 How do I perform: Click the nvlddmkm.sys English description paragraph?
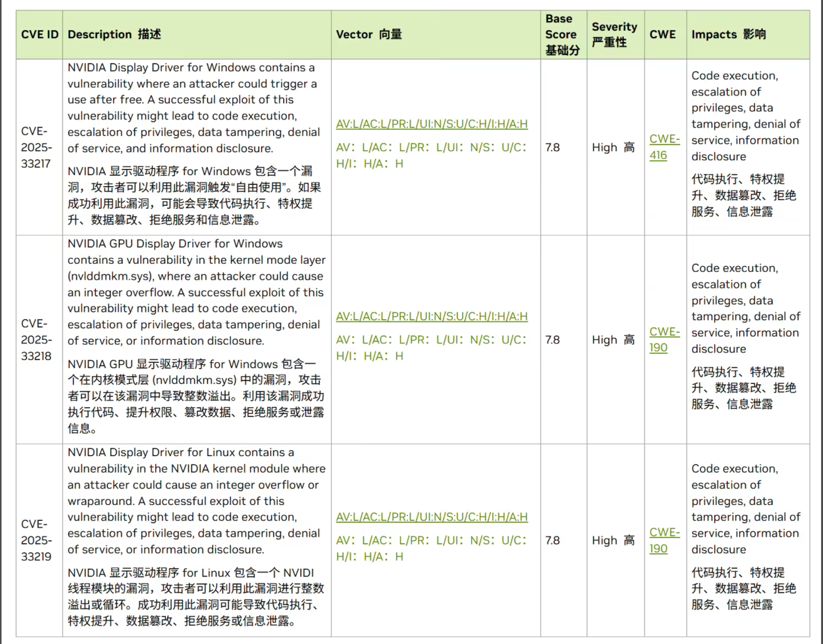pos(196,292)
